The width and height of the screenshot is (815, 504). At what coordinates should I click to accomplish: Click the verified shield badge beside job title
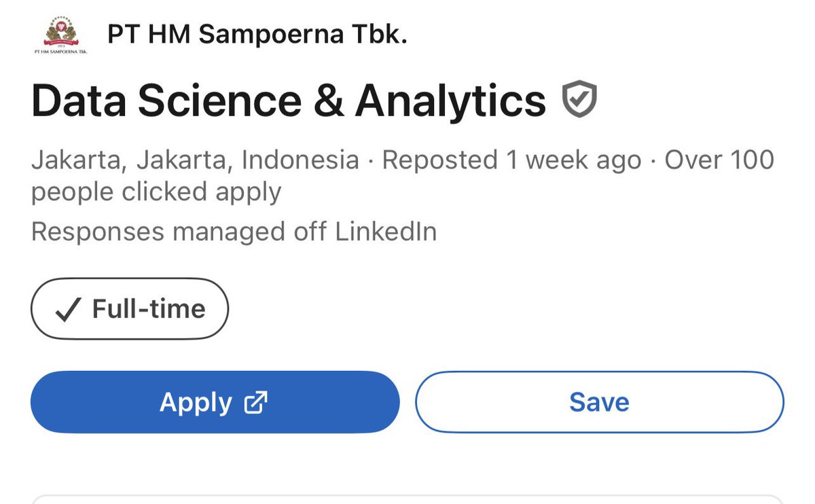coord(579,100)
